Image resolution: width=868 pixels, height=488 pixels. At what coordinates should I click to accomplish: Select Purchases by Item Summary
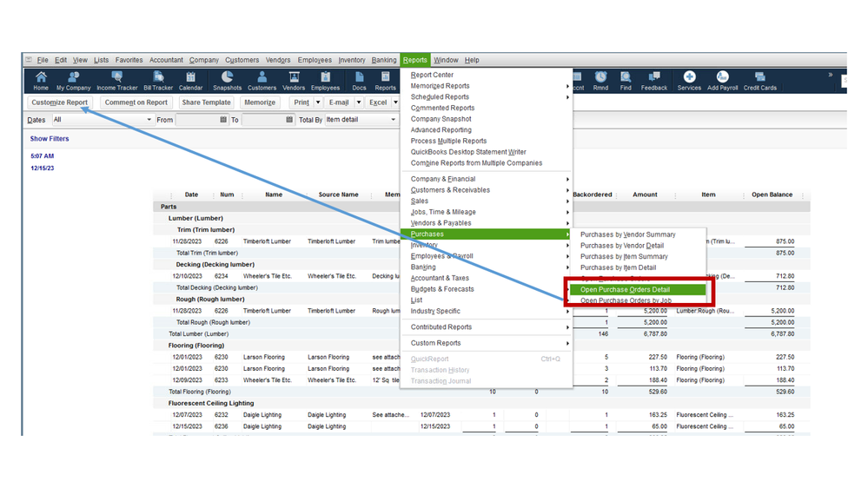(639, 257)
